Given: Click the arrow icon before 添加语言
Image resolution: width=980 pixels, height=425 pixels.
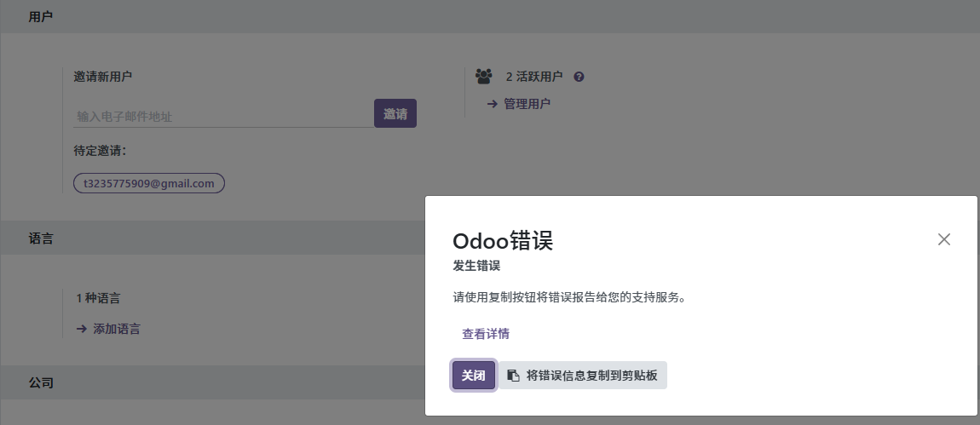Looking at the screenshot, I should point(81,329).
